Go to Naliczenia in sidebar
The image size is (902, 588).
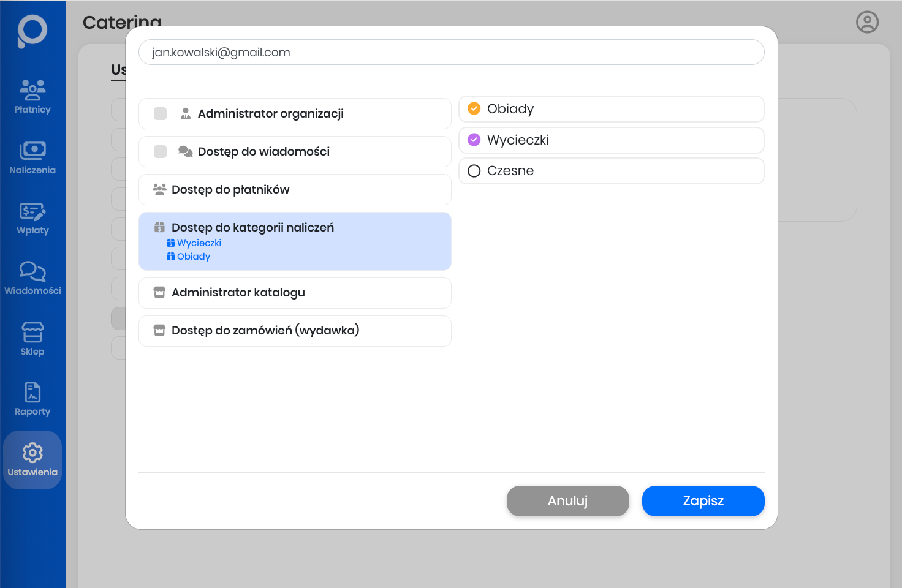pyautogui.click(x=32, y=157)
